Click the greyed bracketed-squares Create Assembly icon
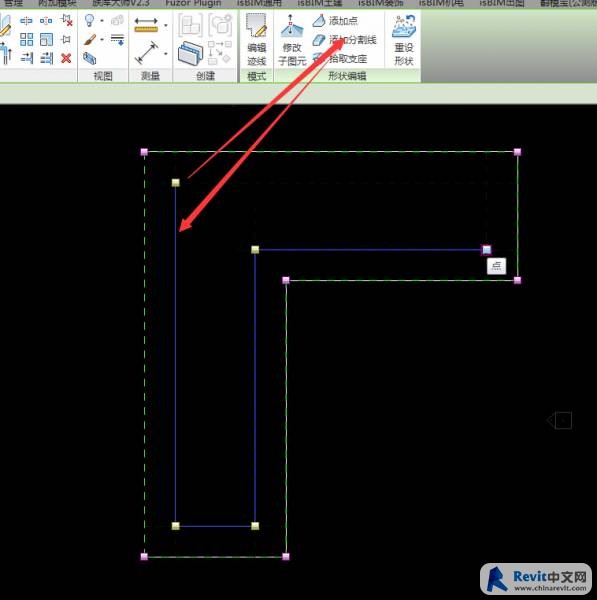Viewport: 597px width, 600px height. pos(190,25)
